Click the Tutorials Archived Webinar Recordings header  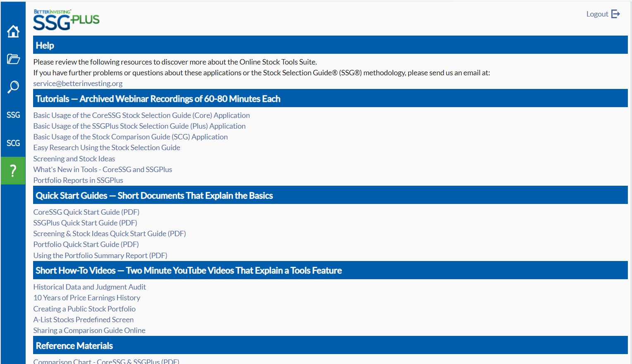click(x=330, y=98)
